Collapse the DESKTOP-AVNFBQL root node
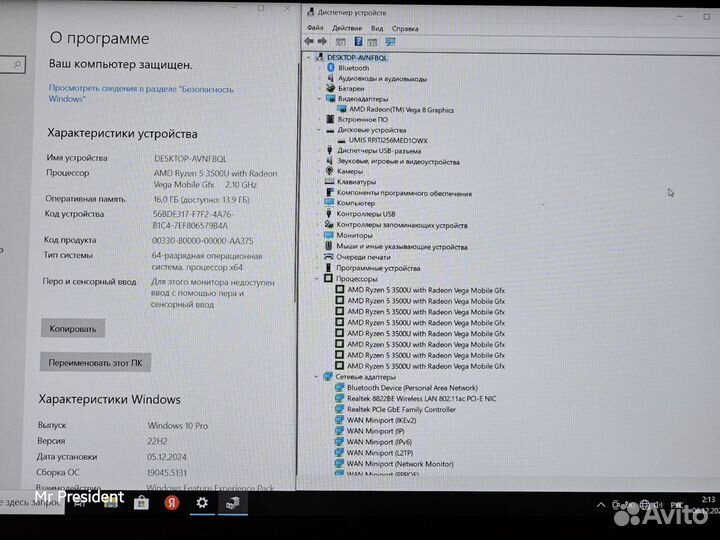720x540 pixels. 309,58
